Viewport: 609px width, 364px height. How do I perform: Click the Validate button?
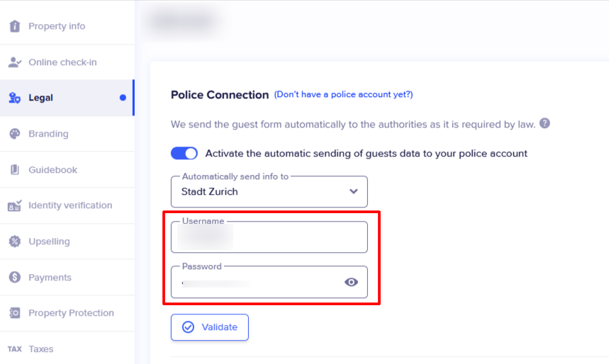click(210, 327)
